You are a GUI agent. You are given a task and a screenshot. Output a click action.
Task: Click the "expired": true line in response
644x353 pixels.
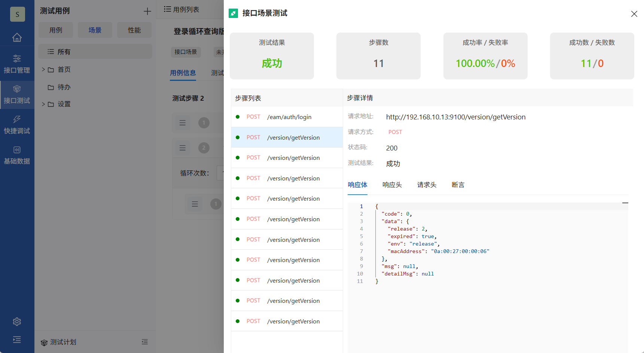pyautogui.click(x=412, y=236)
